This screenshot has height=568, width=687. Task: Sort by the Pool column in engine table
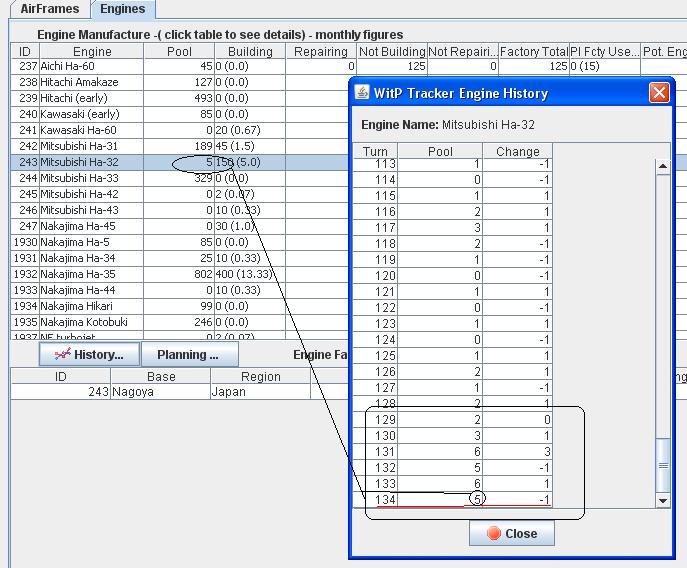pos(179,51)
